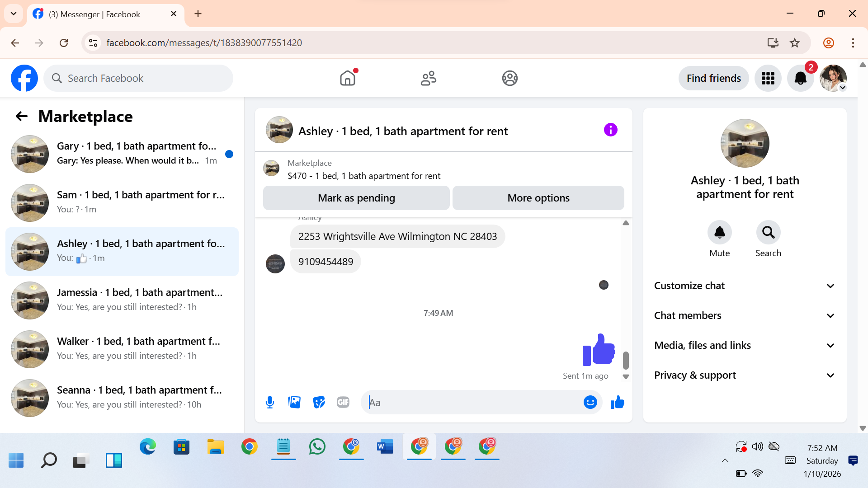This screenshot has height=488, width=868.
Task: Search within the conversation using magnifier icon
Action: click(x=768, y=233)
